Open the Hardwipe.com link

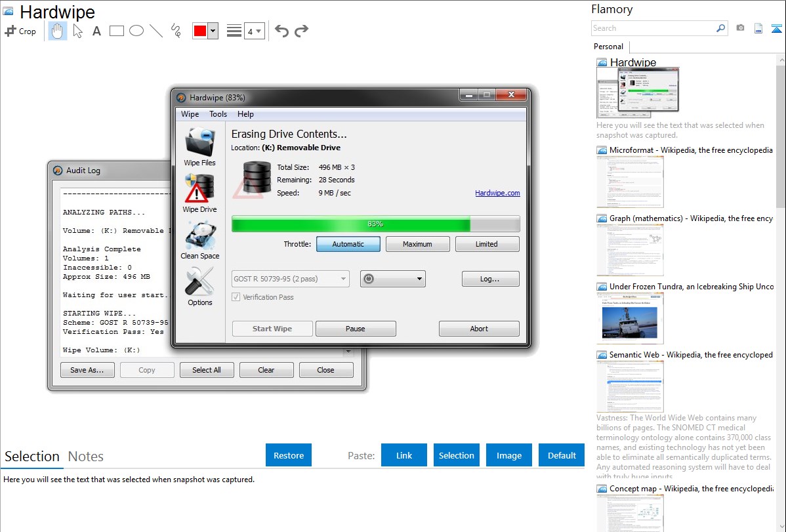click(497, 193)
